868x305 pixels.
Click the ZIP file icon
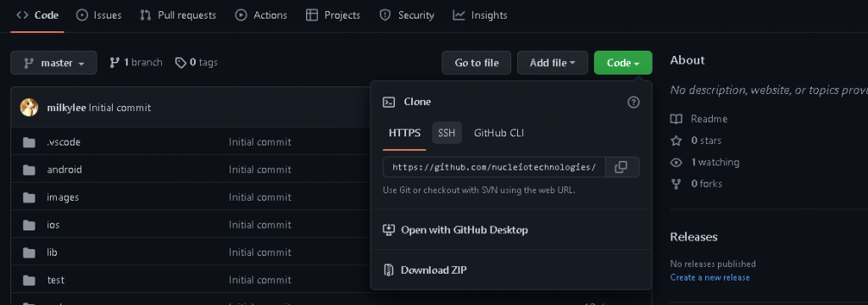(389, 270)
